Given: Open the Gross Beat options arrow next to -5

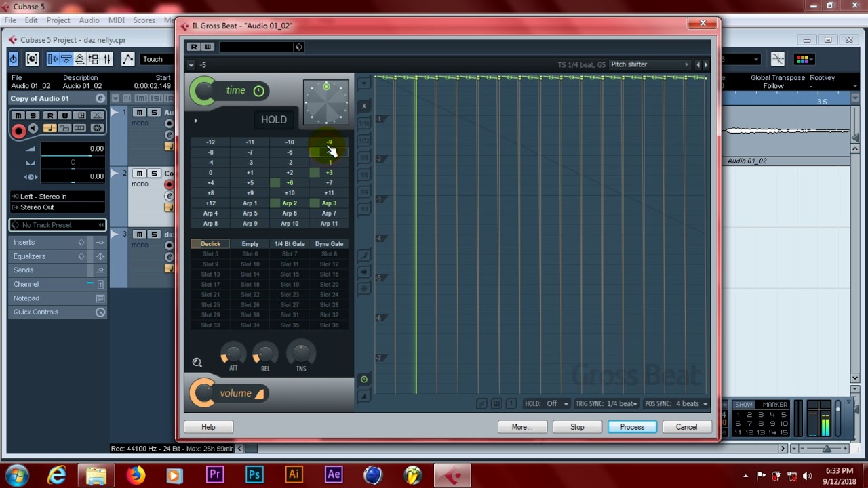Looking at the screenshot, I should coord(191,65).
